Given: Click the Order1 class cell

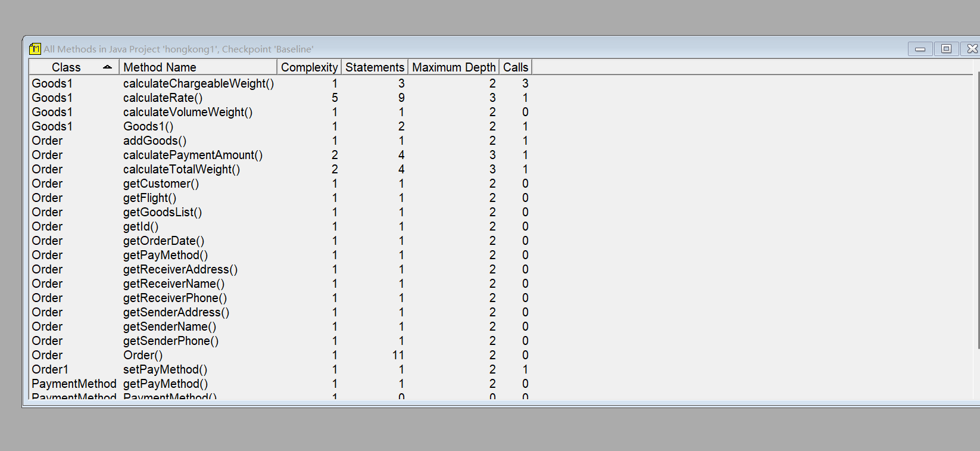Looking at the screenshot, I should tap(50, 369).
